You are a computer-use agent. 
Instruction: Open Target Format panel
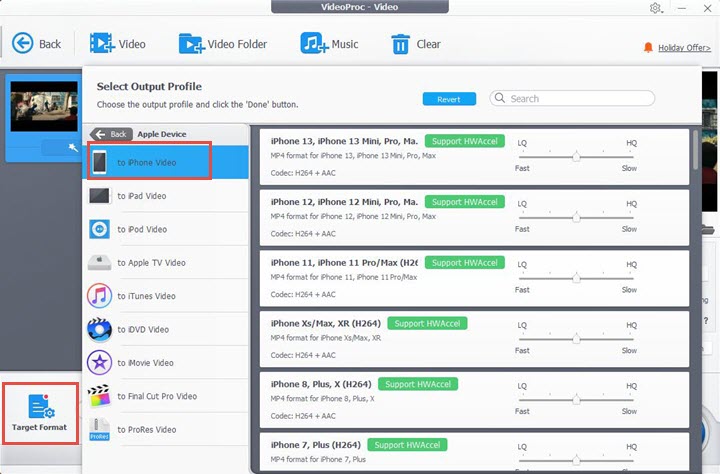click(x=40, y=413)
